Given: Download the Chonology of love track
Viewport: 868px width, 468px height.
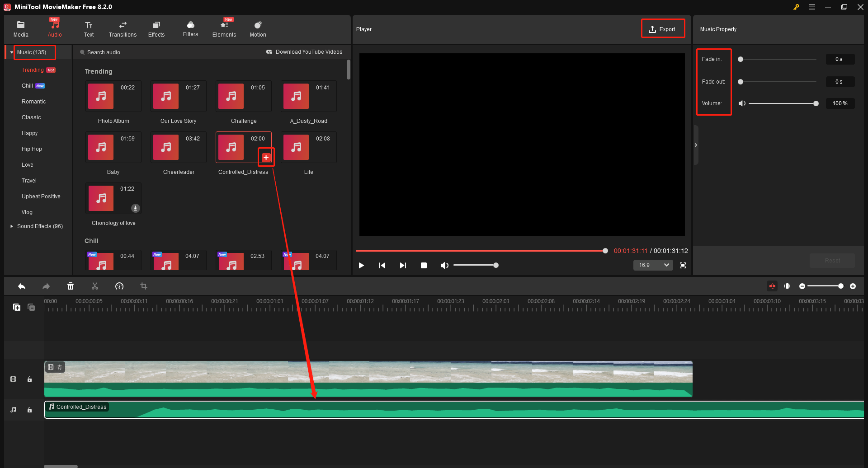Looking at the screenshot, I should pos(135,208).
